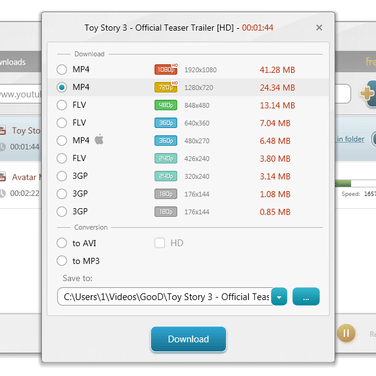
Task: Click the red 1080p HD quality badge
Action: [x=166, y=69]
